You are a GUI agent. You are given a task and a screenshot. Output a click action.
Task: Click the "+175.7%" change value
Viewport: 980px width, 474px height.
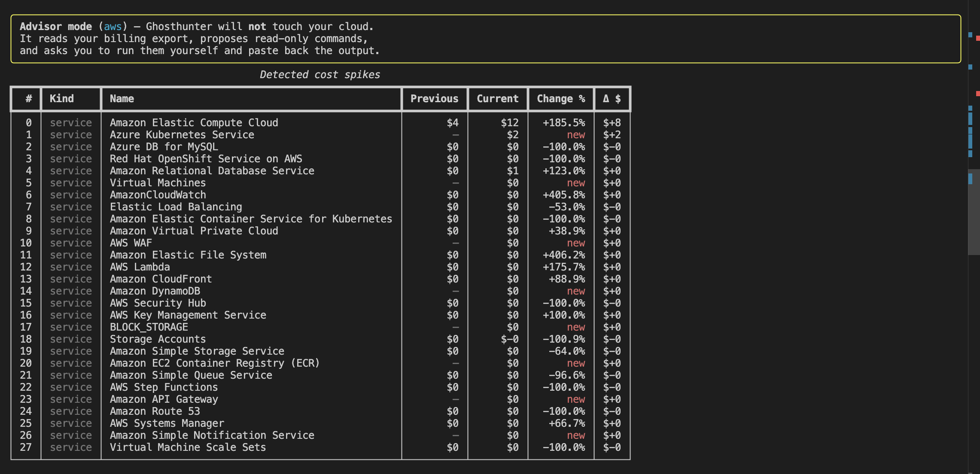click(564, 267)
